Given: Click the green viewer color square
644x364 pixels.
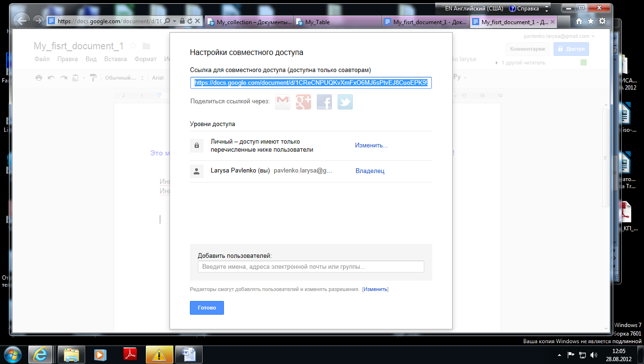Looking at the screenshot, I should tap(583, 63).
